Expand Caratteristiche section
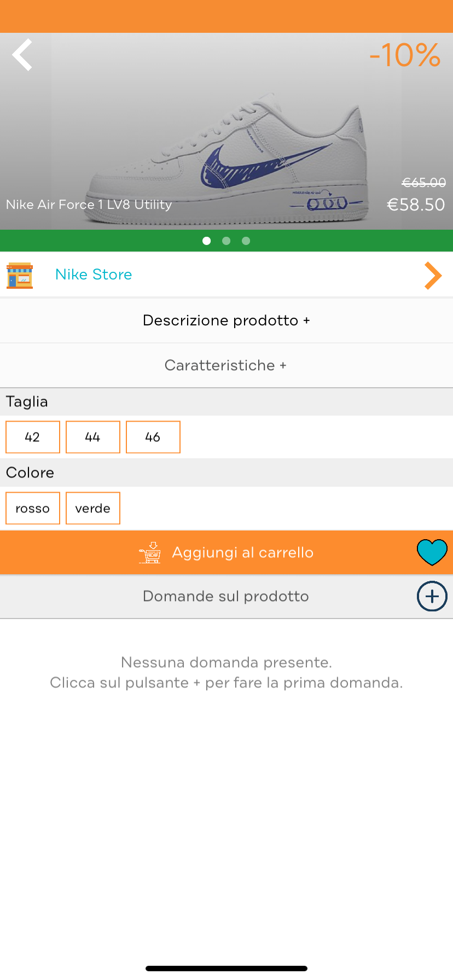This screenshot has width=453, height=980. (x=226, y=365)
